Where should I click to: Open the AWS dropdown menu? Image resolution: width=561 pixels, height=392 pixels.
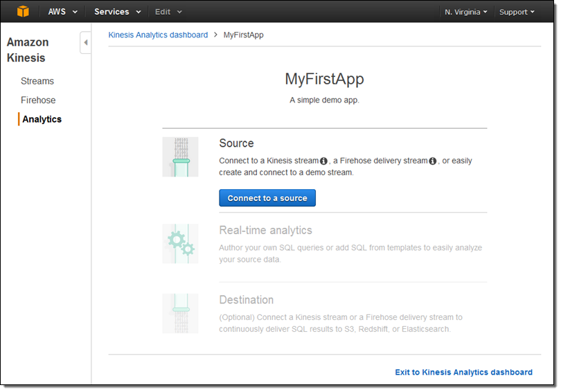click(62, 12)
